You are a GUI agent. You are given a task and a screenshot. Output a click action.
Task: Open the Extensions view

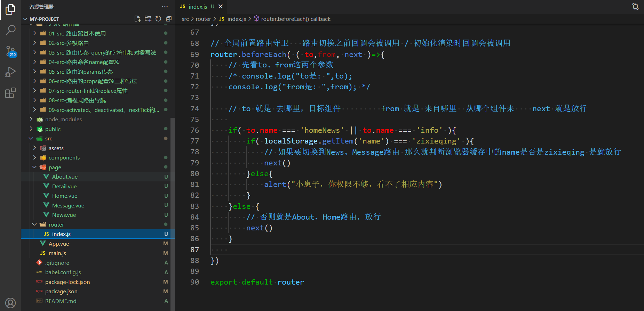[10, 93]
